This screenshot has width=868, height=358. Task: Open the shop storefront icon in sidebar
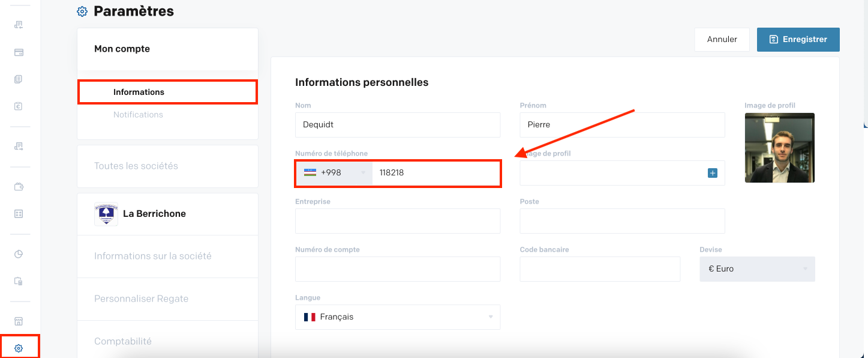point(19,321)
